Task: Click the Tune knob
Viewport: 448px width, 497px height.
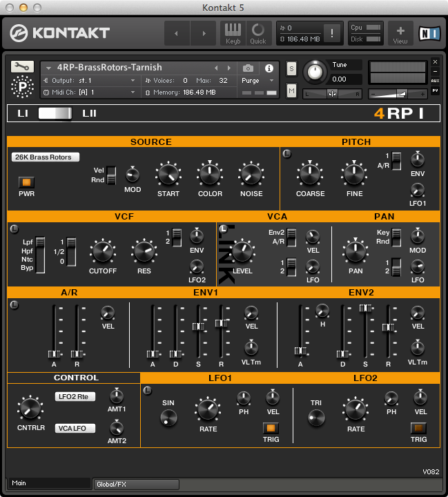Action: click(x=315, y=72)
